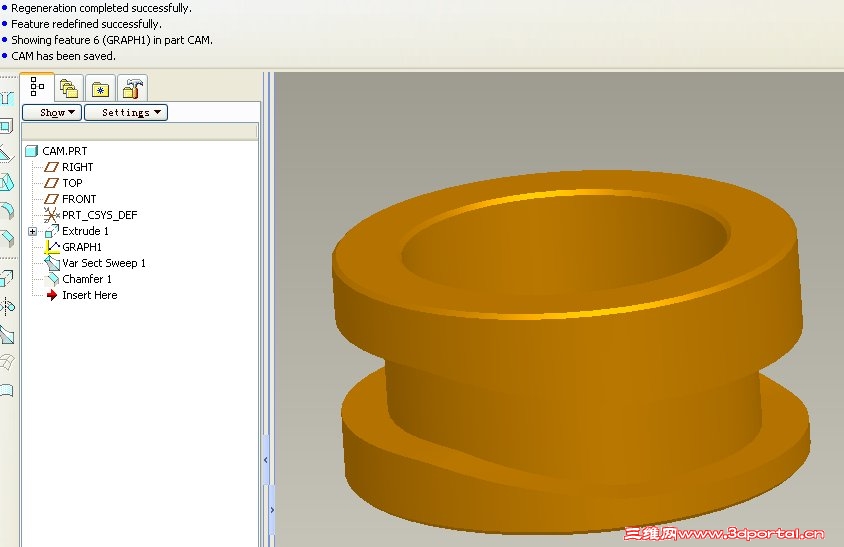844x547 pixels.
Task: Select the Chamfer tool in side toolbar
Action: 6,238
